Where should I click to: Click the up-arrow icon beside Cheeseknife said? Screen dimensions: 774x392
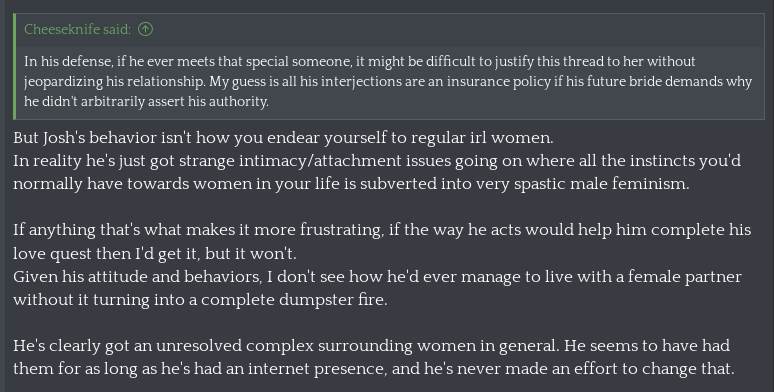click(x=145, y=30)
